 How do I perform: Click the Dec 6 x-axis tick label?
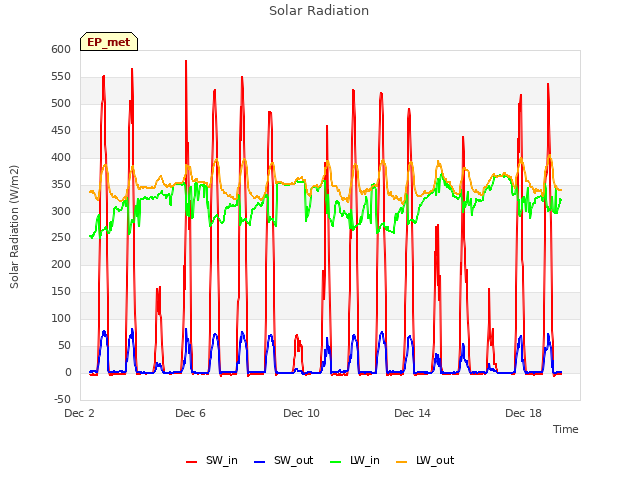(190, 413)
